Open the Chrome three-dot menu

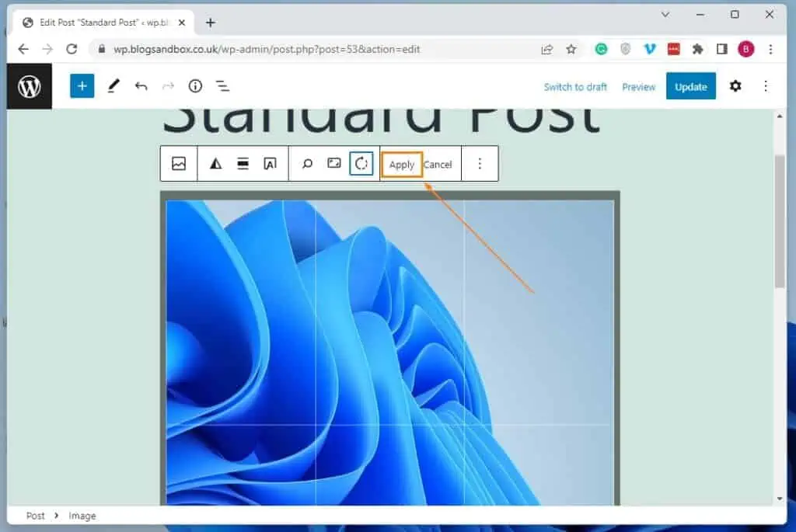click(770, 49)
